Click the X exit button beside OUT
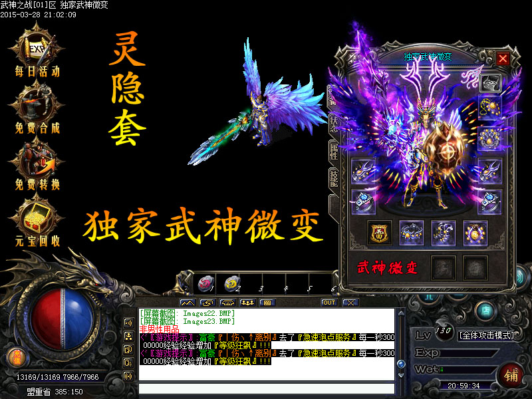532x399 pixels. pyautogui.click(x=350, y=303)
